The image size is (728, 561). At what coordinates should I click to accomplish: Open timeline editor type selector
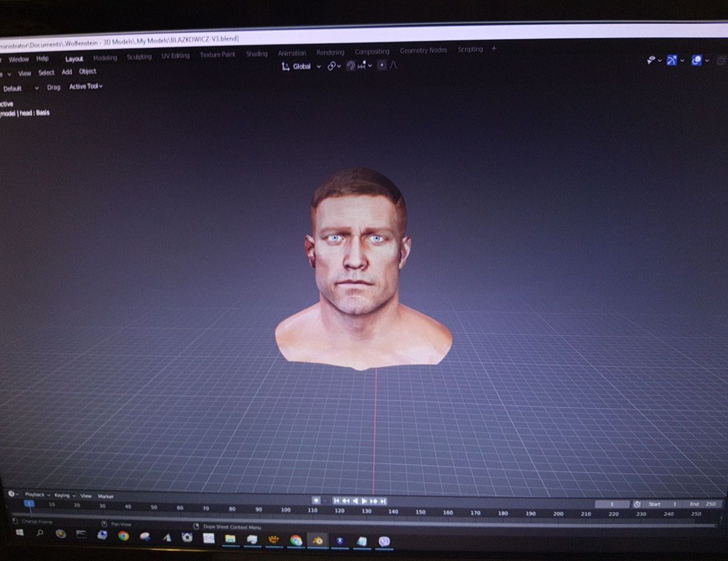(12, 494)
